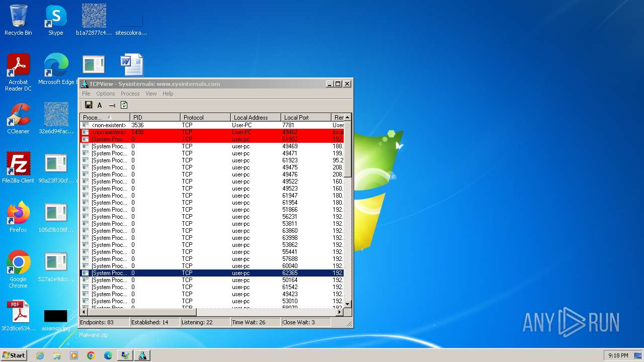Select the sitescolora desktop file
Screen dimensions: 644x362
pos(131,23)
